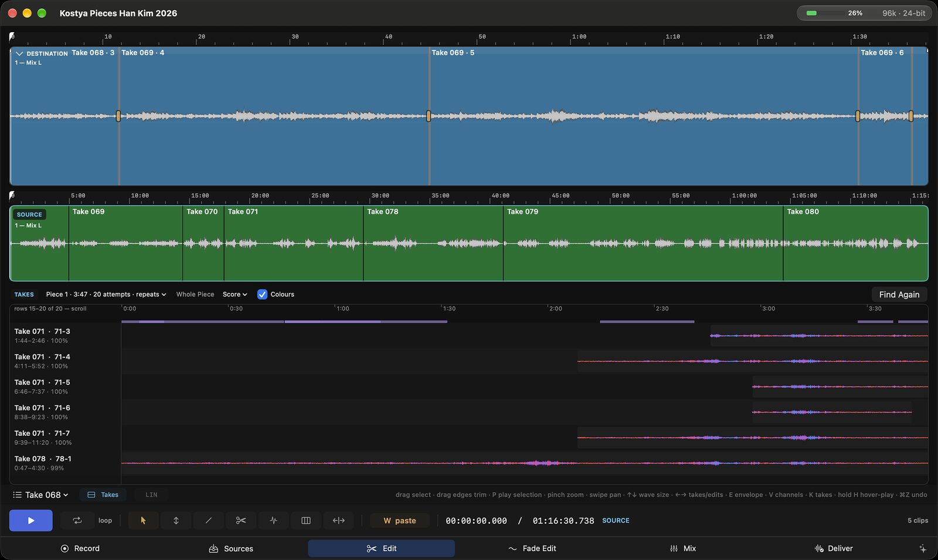Open the Take 068 dropdown
Viewport: 938px width, 560px height.
click(x=41, y=495)
